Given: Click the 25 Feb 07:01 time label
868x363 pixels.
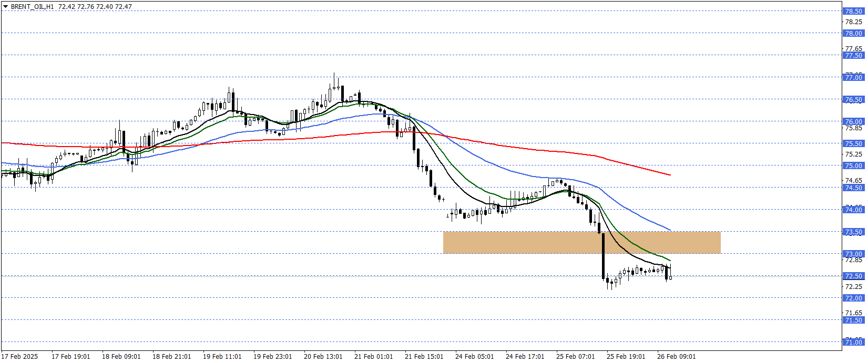Looking at the screenshot, I should tap(575, 357).
